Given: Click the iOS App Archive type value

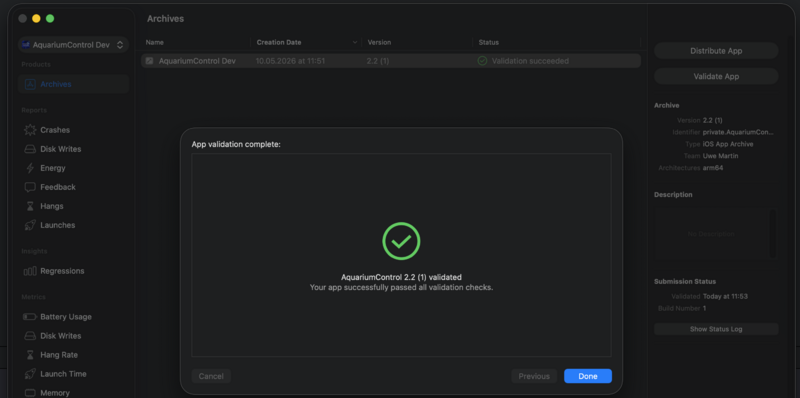Looking at the screenshot, I should point(728,144).
